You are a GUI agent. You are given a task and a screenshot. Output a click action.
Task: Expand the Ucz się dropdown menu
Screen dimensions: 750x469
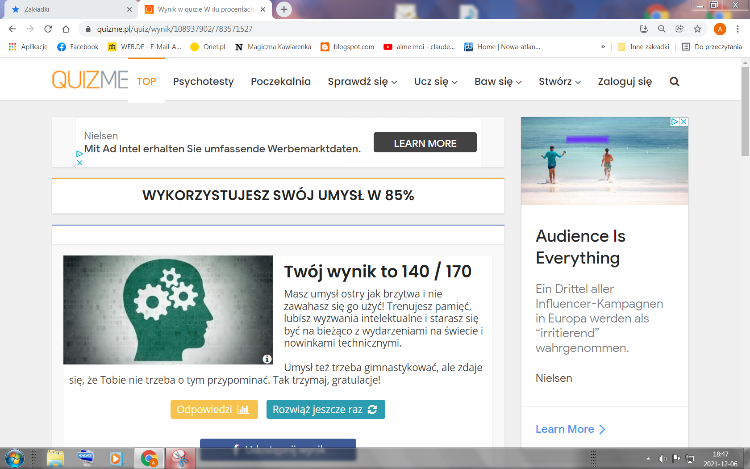[435, 82]
